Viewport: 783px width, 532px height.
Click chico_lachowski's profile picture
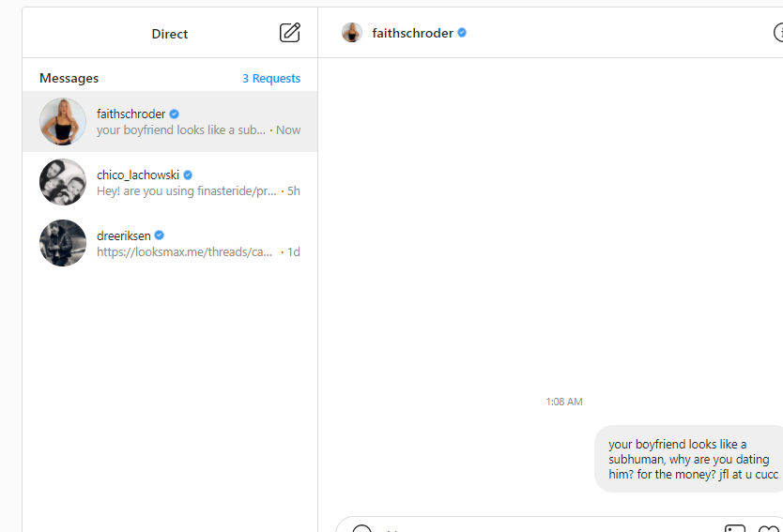click(63, 182)
